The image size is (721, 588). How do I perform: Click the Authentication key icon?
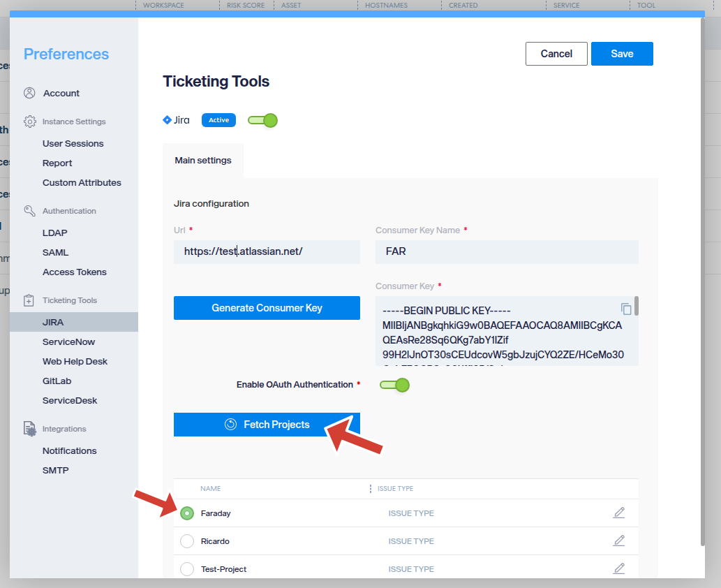(x=29, y=211)
